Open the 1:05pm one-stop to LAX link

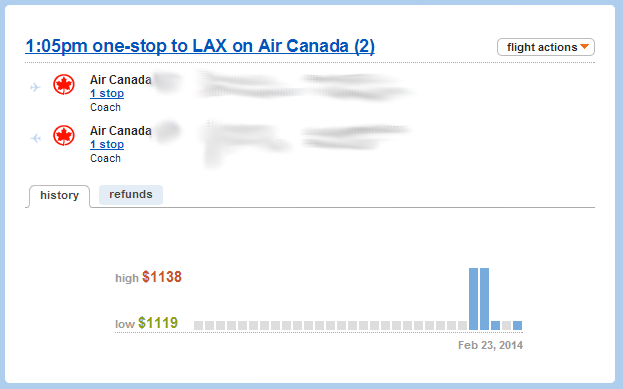coord(200,46)
